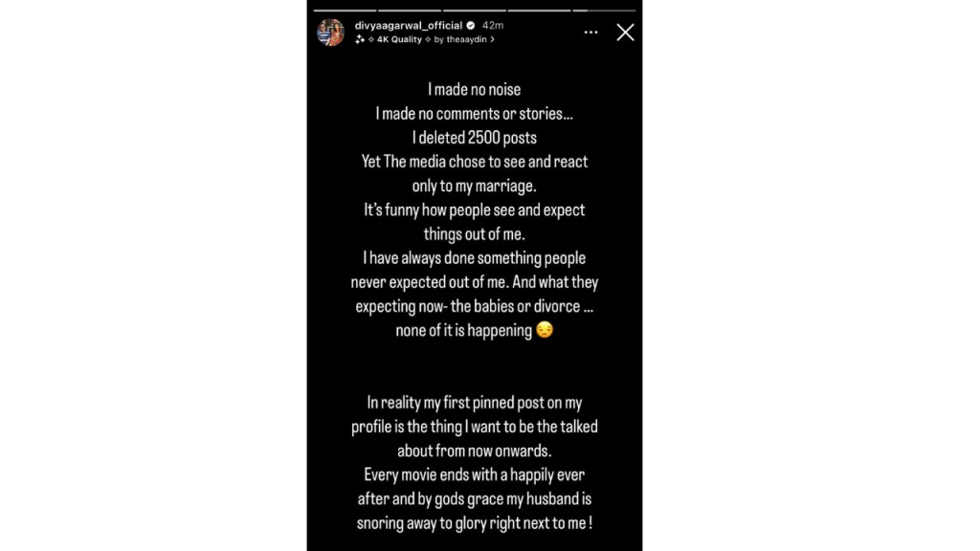Image resolution: width=980 pixels, height=551 pixels.
Task: Click the pensive face emoji in the story
Action: (545, 331)
